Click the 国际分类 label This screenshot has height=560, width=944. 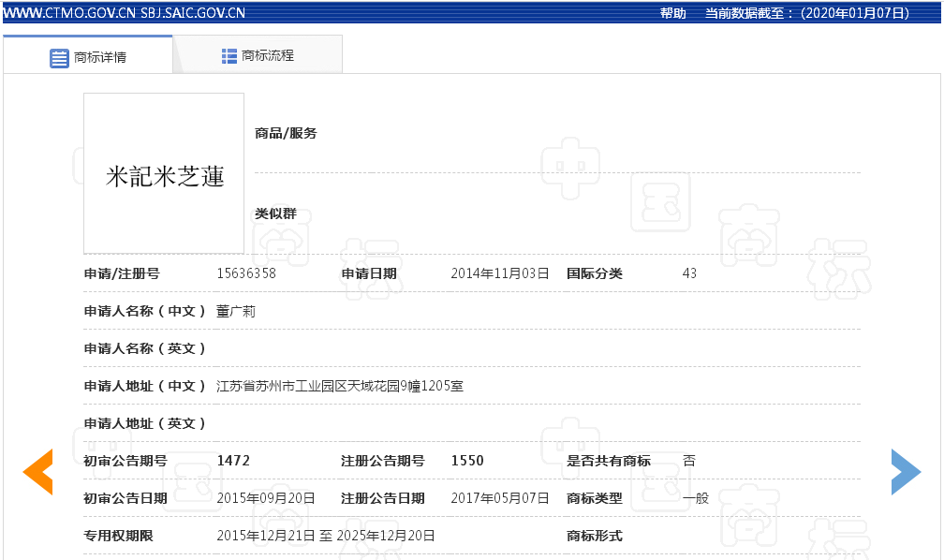(594, 273)
